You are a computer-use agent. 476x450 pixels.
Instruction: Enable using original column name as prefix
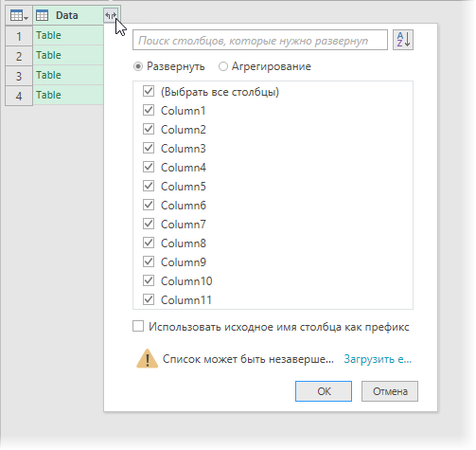coord(138,326)
